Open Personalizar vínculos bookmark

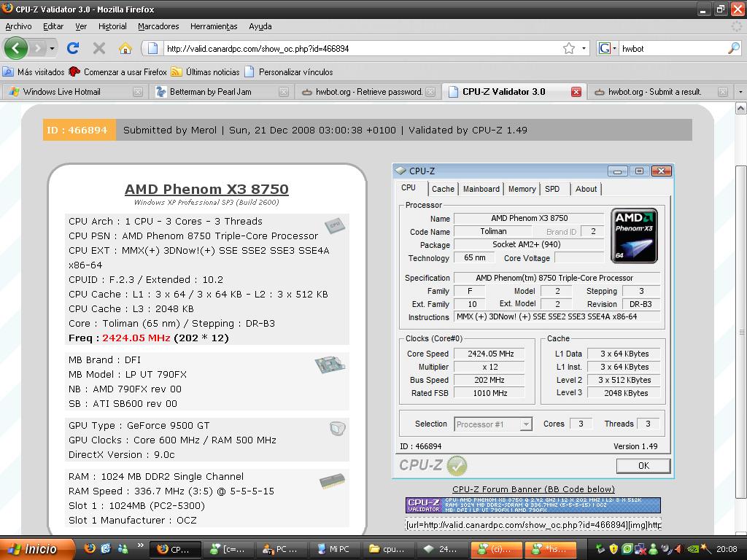(289, 72)
